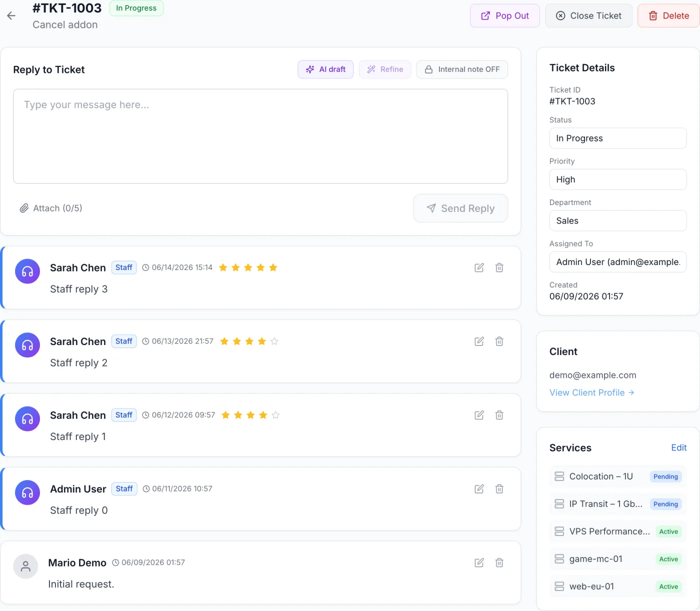Close the ticket with Close Ticket button
This screenshot has width=700, height=611.
click(x=588, y=15)
